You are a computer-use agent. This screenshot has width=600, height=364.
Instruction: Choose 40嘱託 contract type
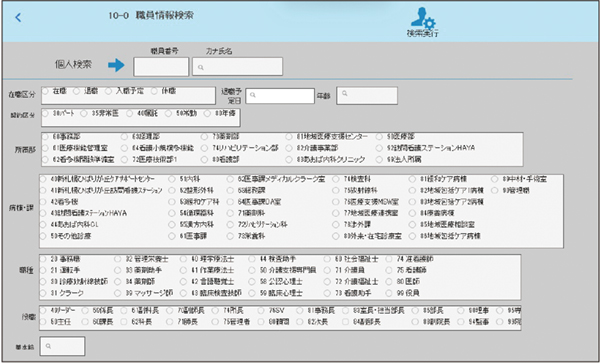pyautogui.click(x=129, y=114)
